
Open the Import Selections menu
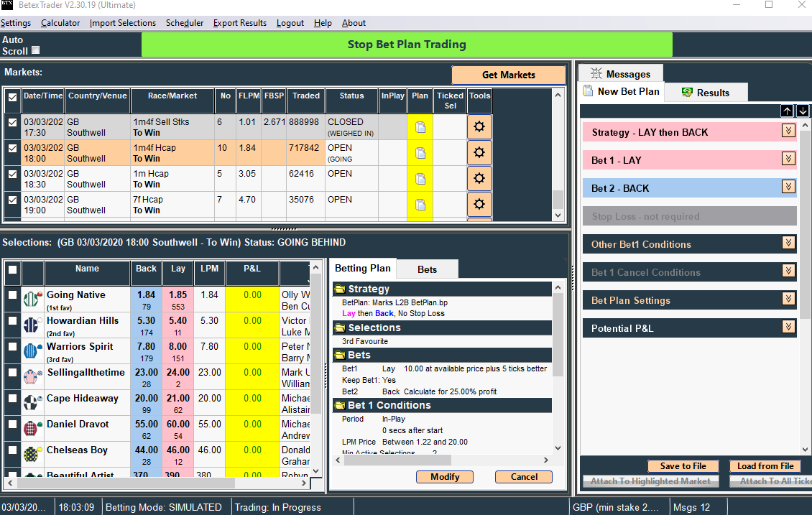pos(122,23)
